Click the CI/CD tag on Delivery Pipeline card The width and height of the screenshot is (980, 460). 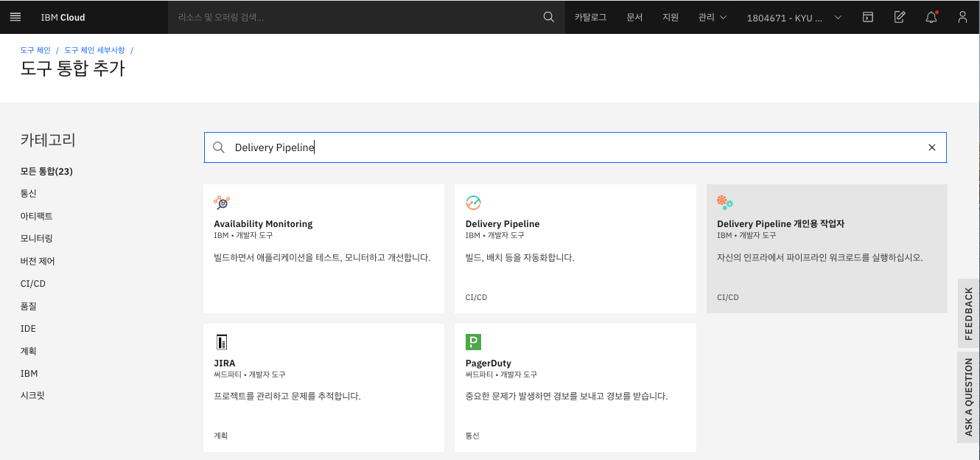[476, 297]
